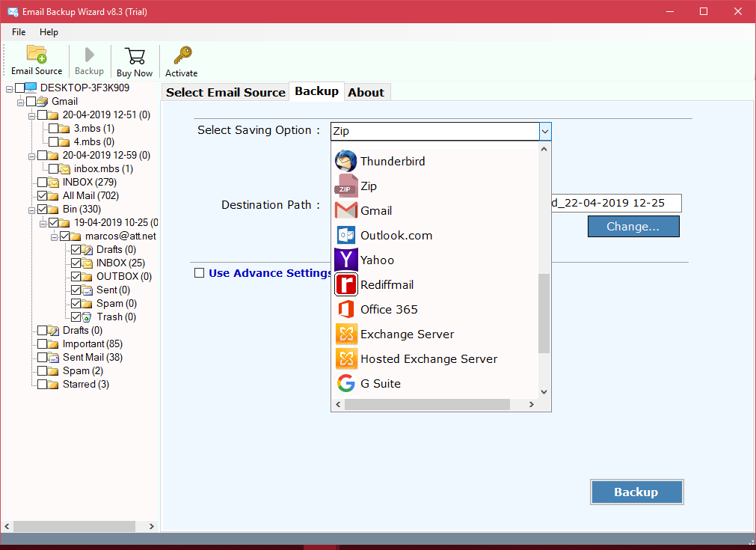Check the Spam (2) checkbox
This screenshot has width=756, height=550.
[43, 371]
